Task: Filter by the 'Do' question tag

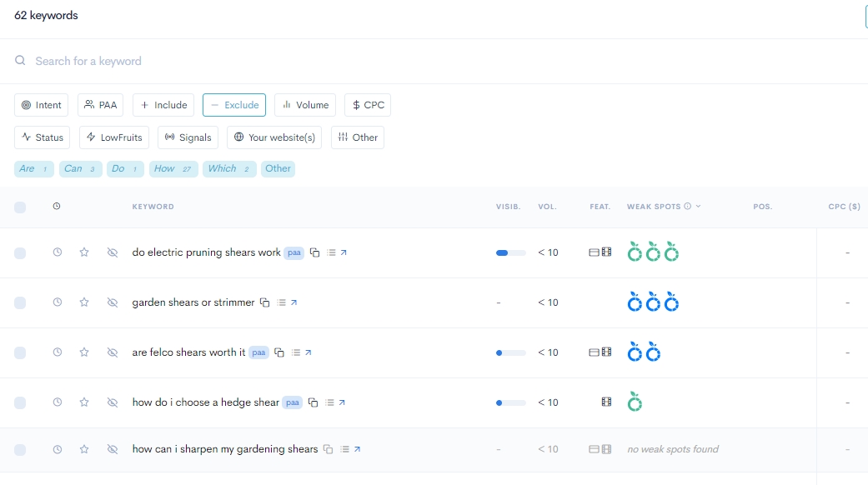Action: coord(126,168)
